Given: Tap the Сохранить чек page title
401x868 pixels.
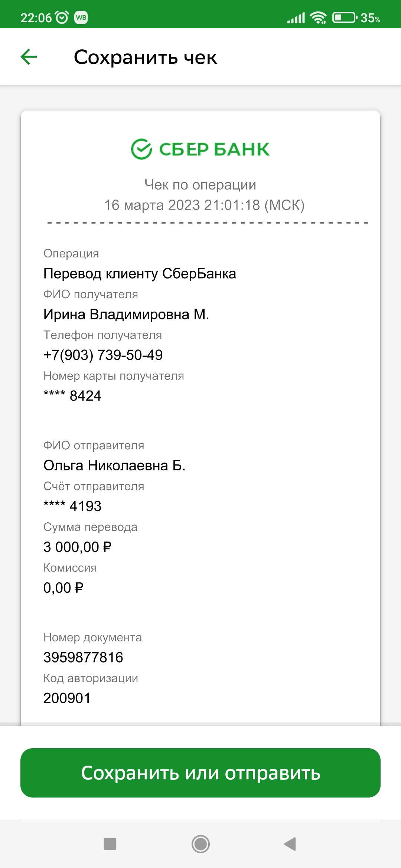Looking at the screenshot, I should (145, 57).
